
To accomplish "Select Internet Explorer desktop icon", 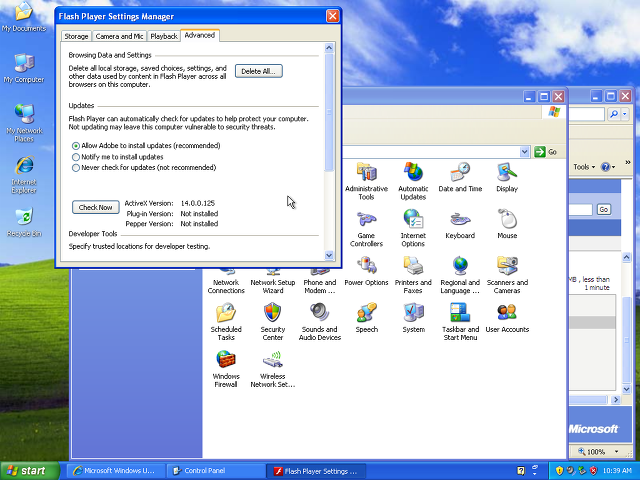I will point(24,175).
